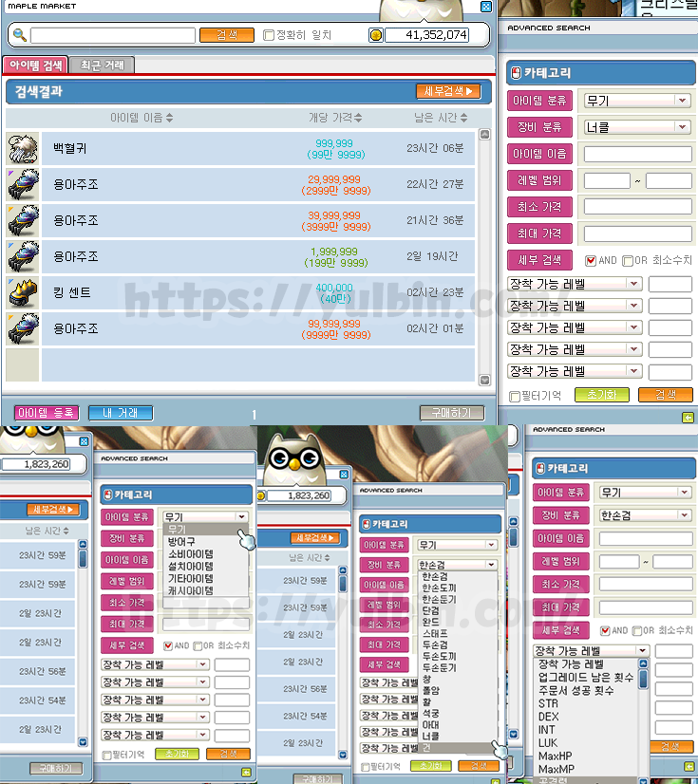Select the 백혈귀 item icon in search results

(23, 148)
